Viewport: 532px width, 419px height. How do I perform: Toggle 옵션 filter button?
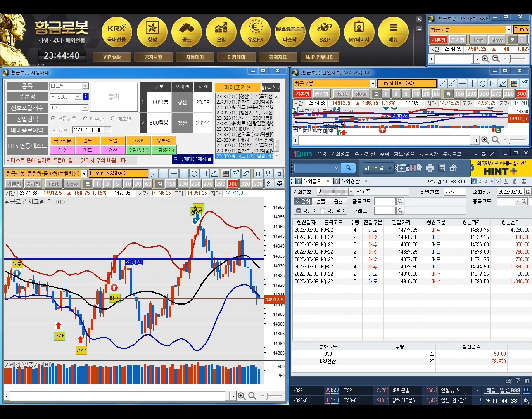click(x=339, y=201)
